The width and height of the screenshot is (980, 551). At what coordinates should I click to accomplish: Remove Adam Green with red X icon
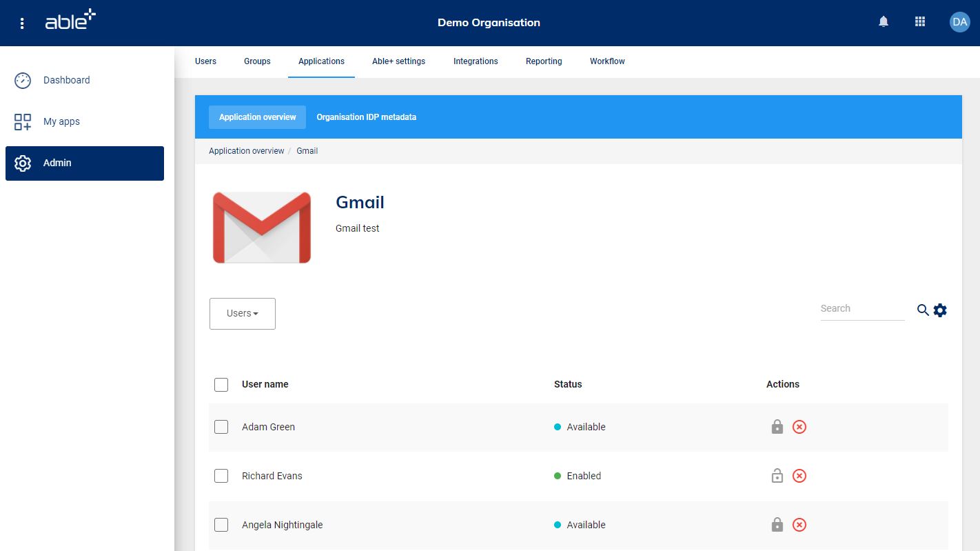[799, 427]
